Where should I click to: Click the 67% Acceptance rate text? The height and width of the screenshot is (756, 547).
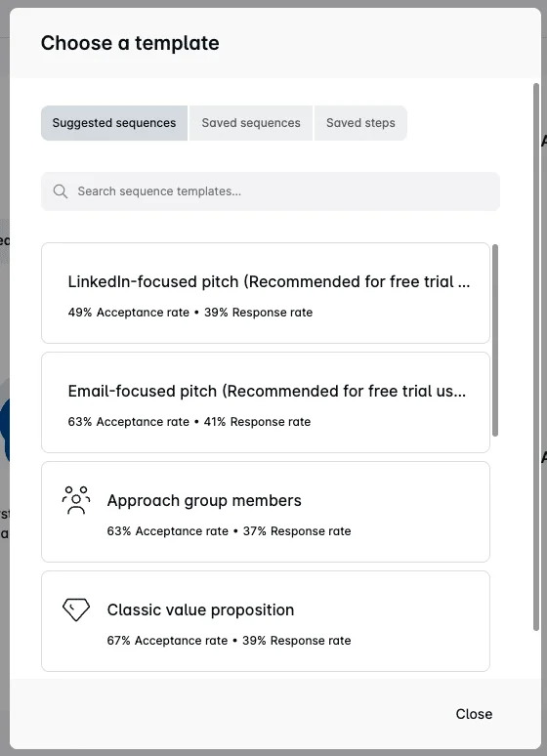[167, 641]
